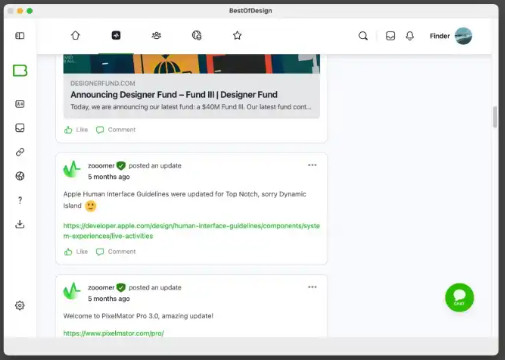
Task: Open the Finder profile avatar
Action: tap(463, 36)
